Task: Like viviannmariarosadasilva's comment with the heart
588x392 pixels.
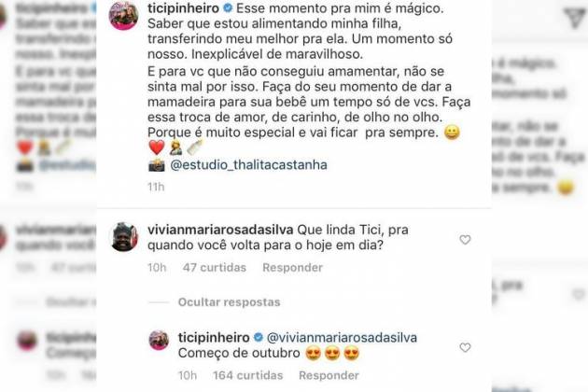Action: pos(465,240)
